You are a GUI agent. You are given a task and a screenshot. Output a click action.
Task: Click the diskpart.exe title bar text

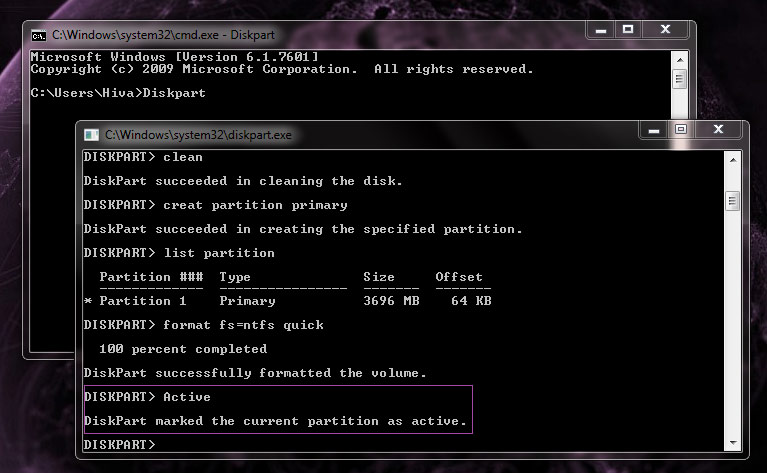pos(198,134)
